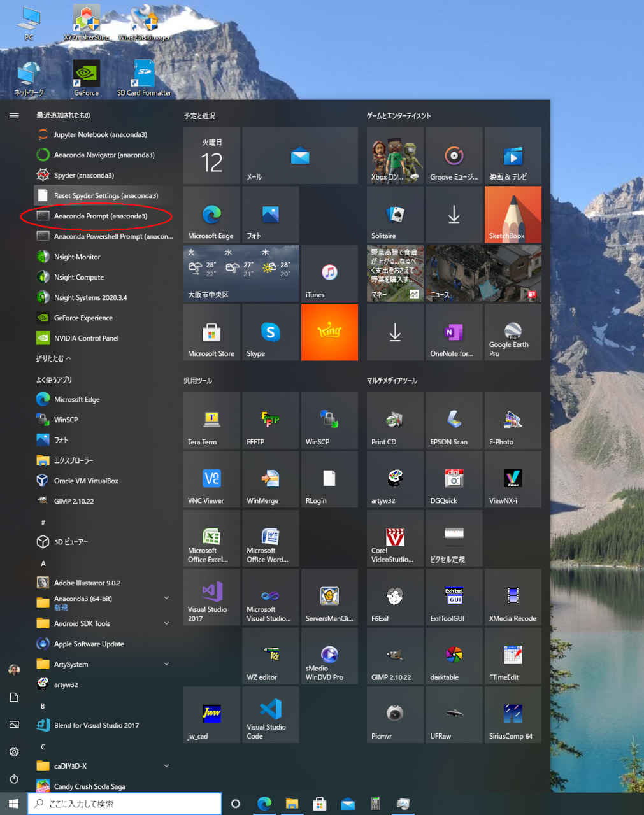The width and height of the screenshot is (644, 815).
Task: Open the RLogin tile
Action: pyautogui.click(x=329, y=479)
